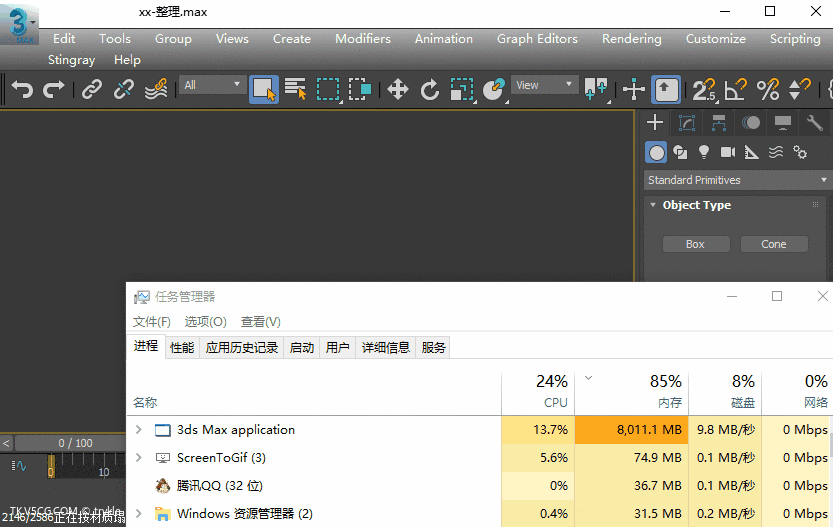Open the All selection filter dropdown
Image resolution: width=833 pixels, height=527 pixels.
[x=211, y=85]
